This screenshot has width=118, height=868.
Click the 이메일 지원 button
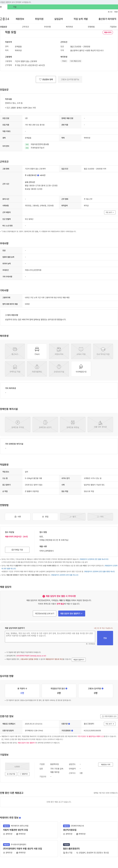click(17, 550)
